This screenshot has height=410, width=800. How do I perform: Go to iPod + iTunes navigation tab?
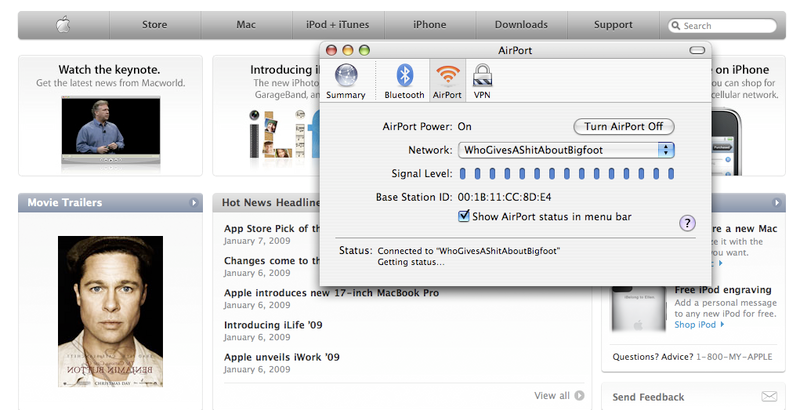click(338, 24)
